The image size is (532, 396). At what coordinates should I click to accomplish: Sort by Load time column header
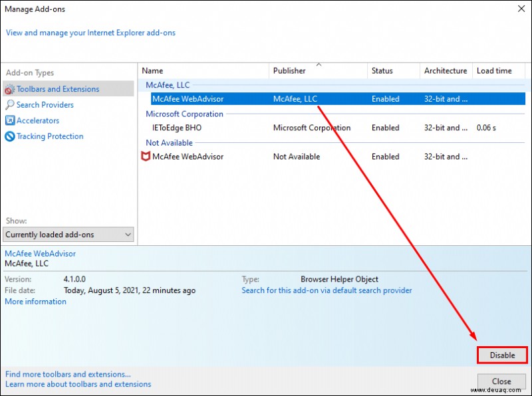[x=498, y=70]
